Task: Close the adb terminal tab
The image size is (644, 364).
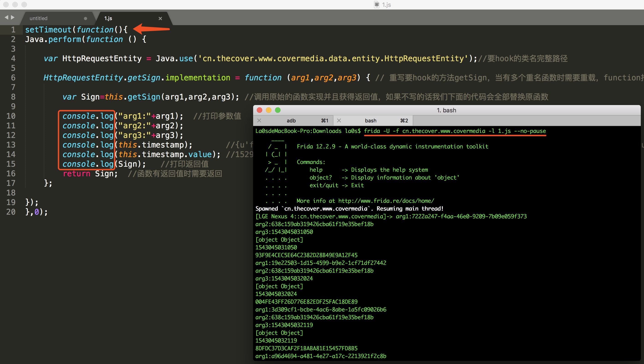Action: click(x=259, y=120)
